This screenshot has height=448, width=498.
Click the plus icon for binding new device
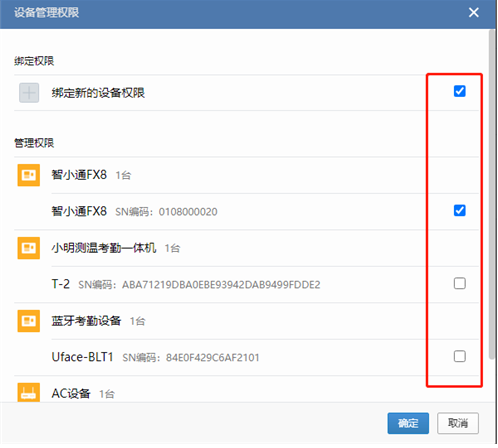pos(29,93)
